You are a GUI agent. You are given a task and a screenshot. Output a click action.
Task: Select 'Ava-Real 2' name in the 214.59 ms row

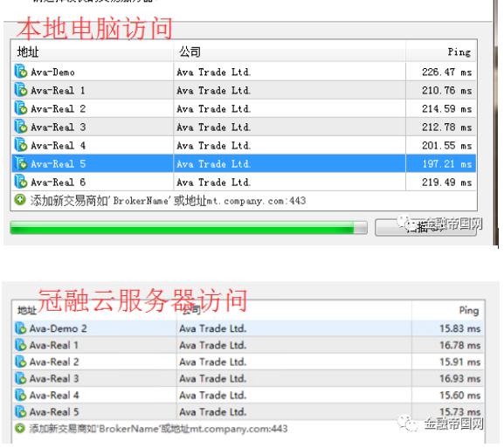coord(59,109)
